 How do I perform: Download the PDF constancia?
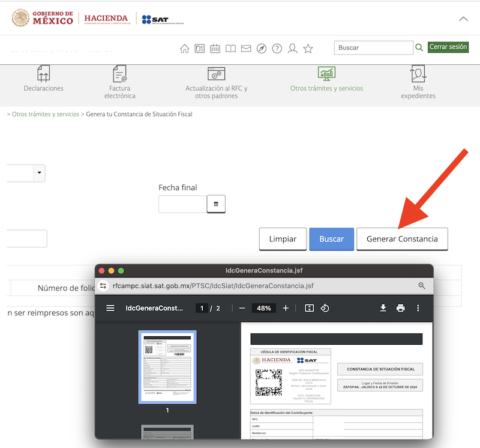pos(383,308)
